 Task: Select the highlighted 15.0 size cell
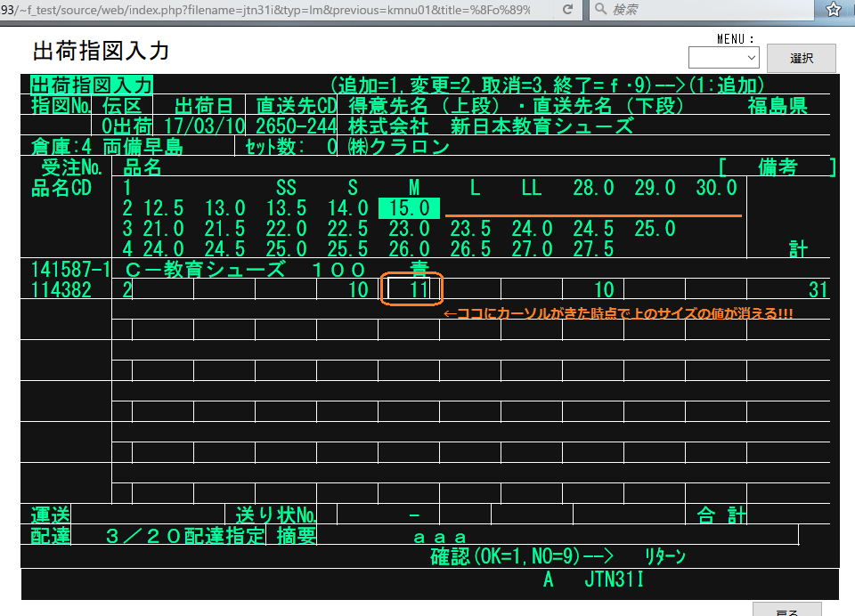pos(409,208)
